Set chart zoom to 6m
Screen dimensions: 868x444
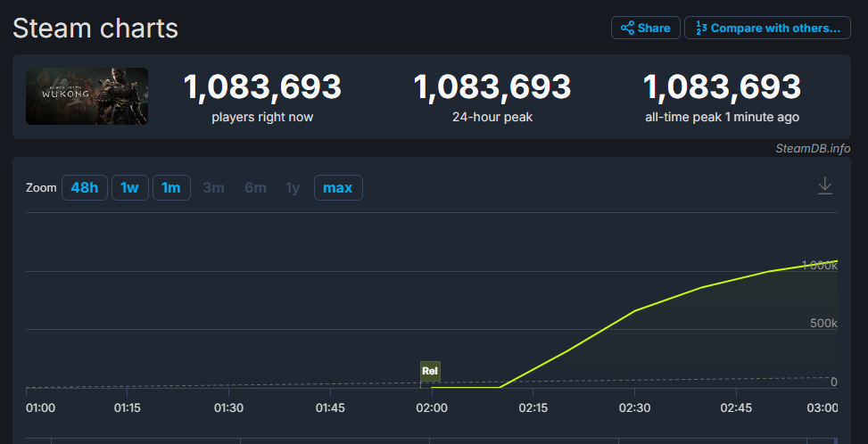click(255, 187)
